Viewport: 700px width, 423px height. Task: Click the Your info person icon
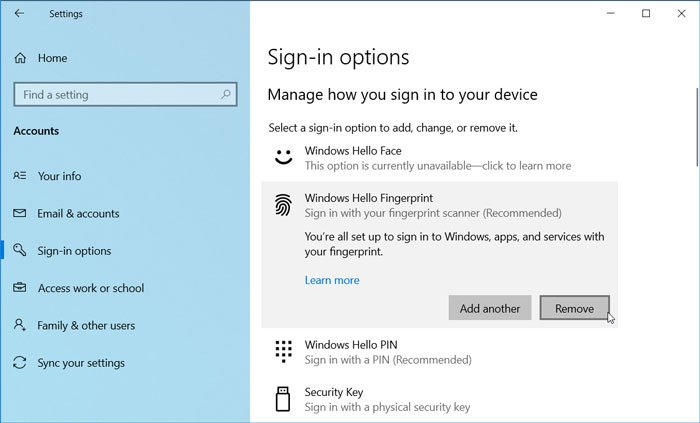click(20, 176)
